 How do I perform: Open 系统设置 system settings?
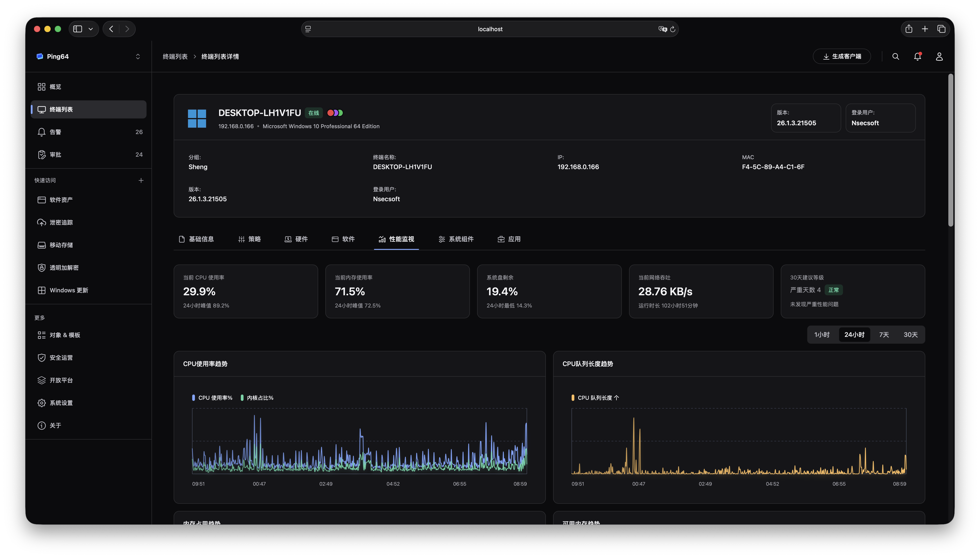pos(88,403)
